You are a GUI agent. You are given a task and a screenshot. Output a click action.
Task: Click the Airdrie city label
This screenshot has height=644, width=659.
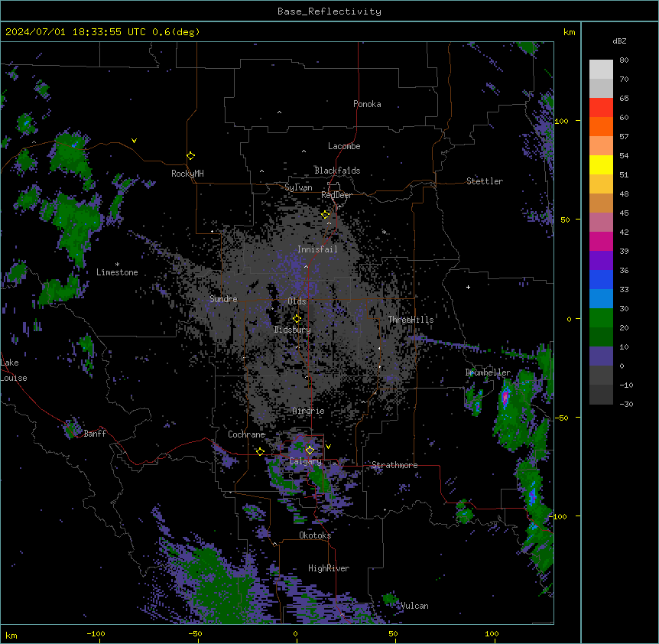point(308,411)
